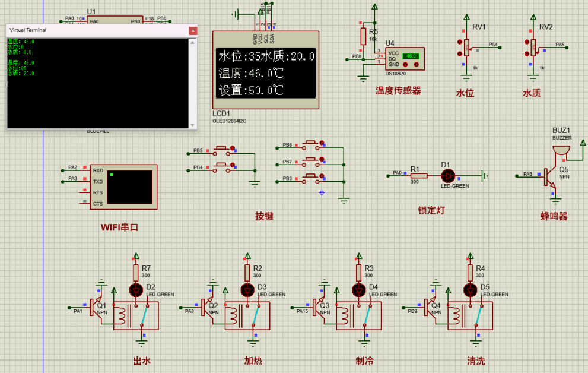
Task: Select the R5 10k pull-up resistor
Action: 363,36
